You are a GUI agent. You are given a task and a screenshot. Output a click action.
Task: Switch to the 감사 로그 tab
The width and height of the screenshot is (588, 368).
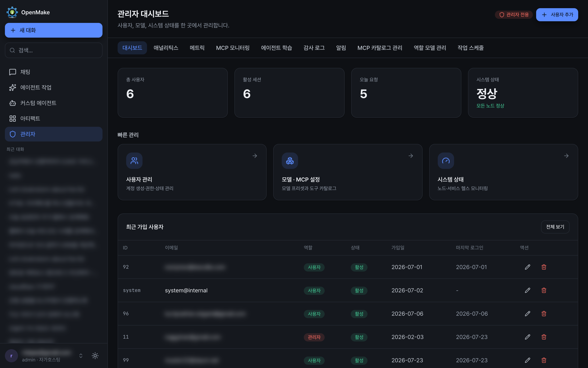(314, 48)
